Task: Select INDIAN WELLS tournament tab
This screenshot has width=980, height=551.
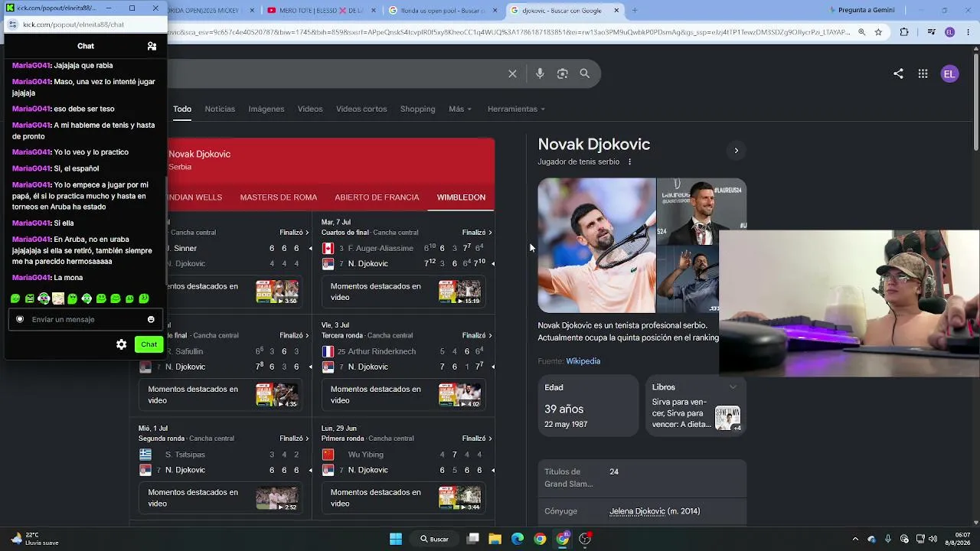Action: pos(194,197)
